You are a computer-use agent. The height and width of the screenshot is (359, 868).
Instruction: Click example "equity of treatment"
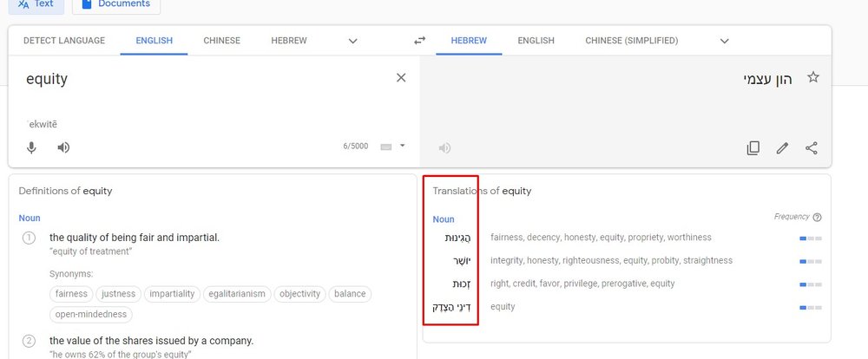pos(91,251)
